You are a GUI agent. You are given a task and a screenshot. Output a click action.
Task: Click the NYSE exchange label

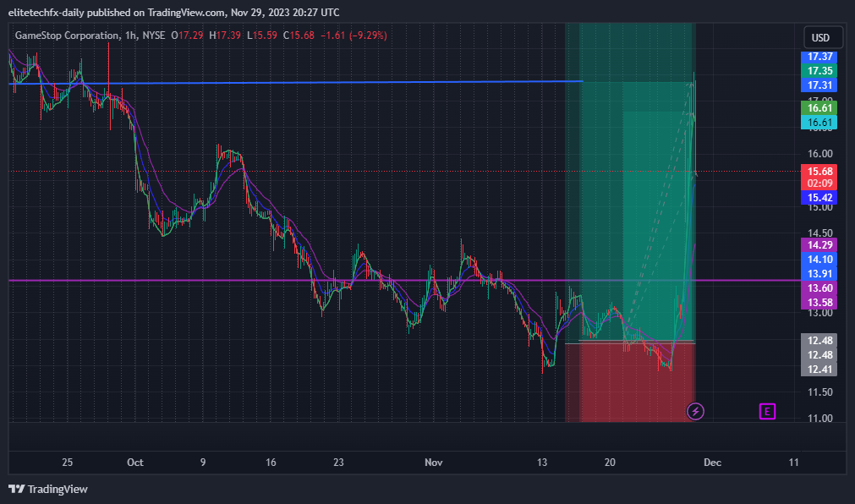click(154, 36)
